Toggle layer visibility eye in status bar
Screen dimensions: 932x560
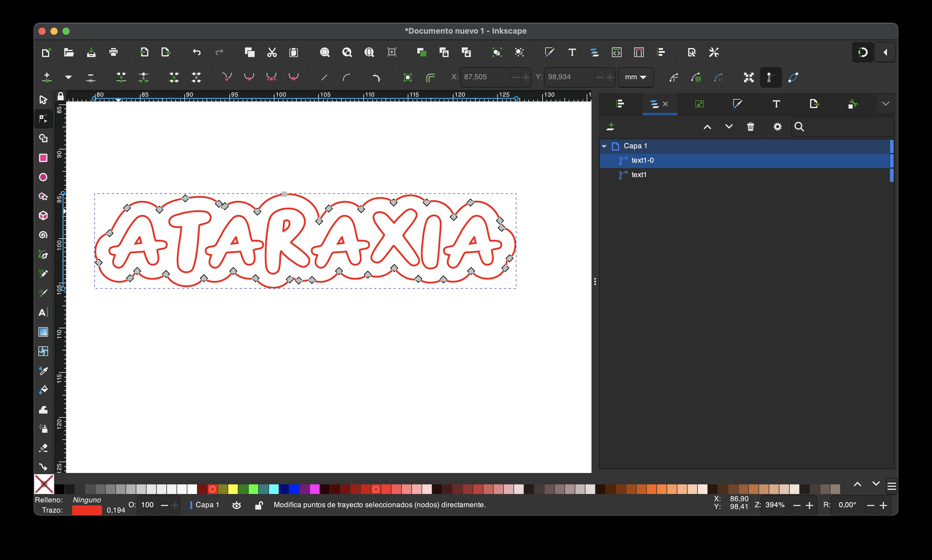coord(237,505)
